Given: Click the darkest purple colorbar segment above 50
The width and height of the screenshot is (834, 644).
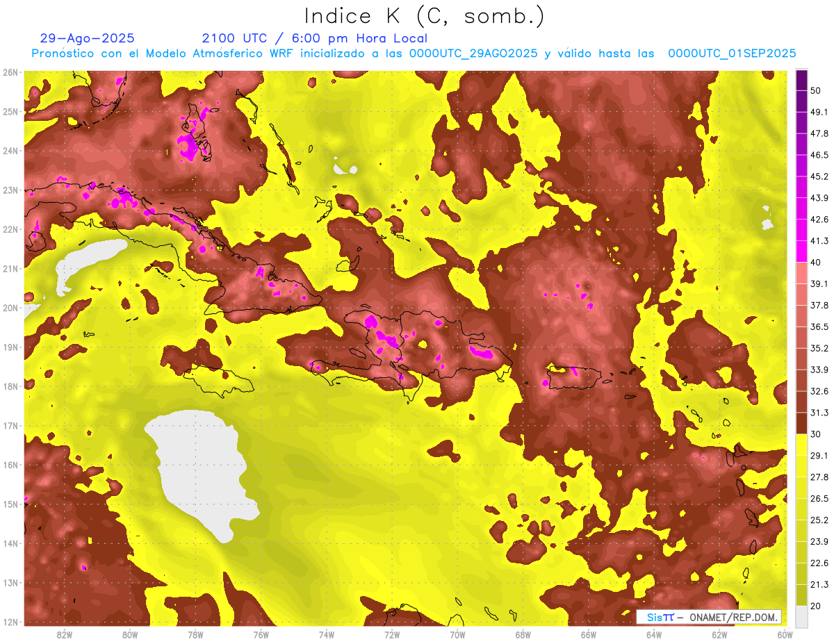Looking at the screenshot, I should click(801, 80).
